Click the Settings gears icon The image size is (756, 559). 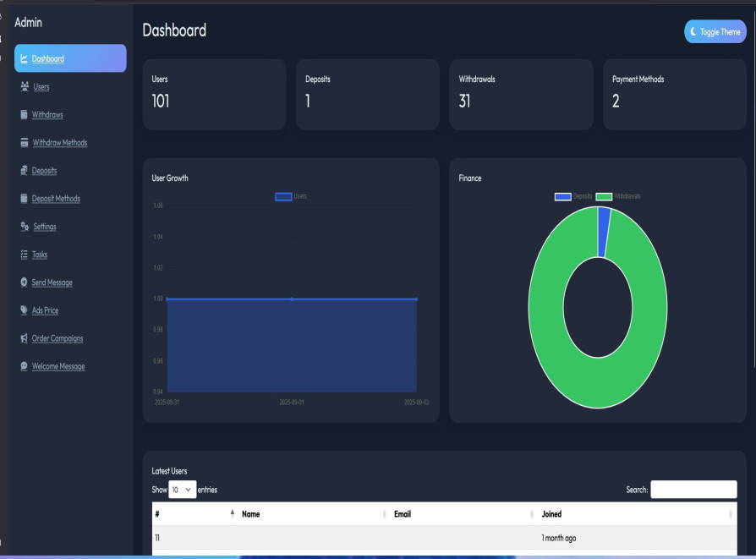24,227
